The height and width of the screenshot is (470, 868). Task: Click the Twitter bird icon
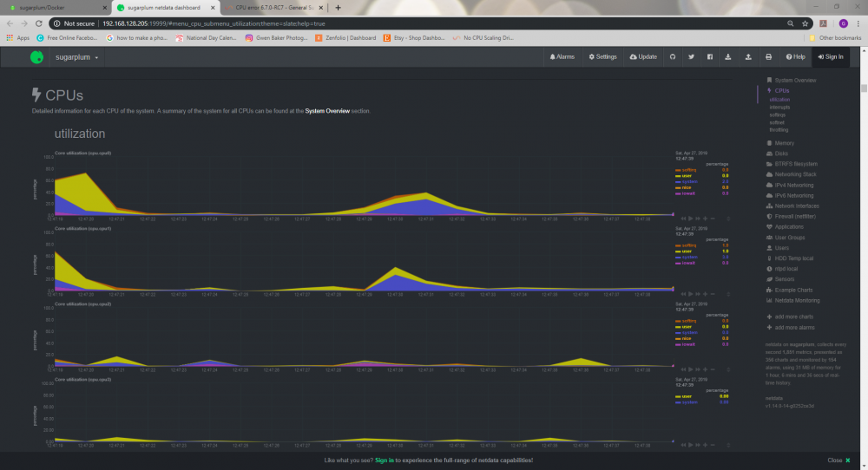click(x=691, y=57)
